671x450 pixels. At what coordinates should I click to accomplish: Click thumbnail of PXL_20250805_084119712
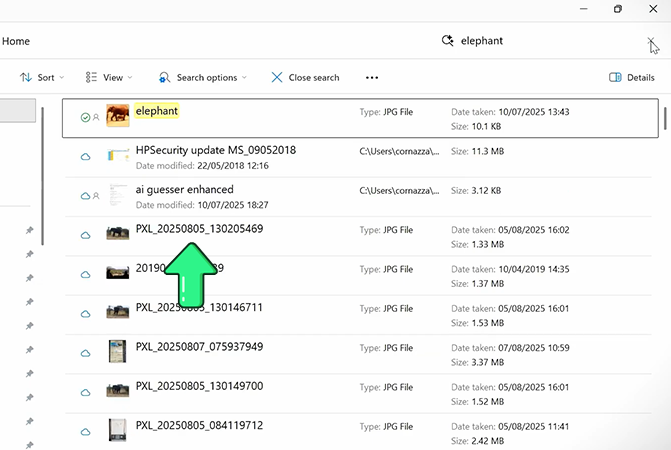(118, 430)
